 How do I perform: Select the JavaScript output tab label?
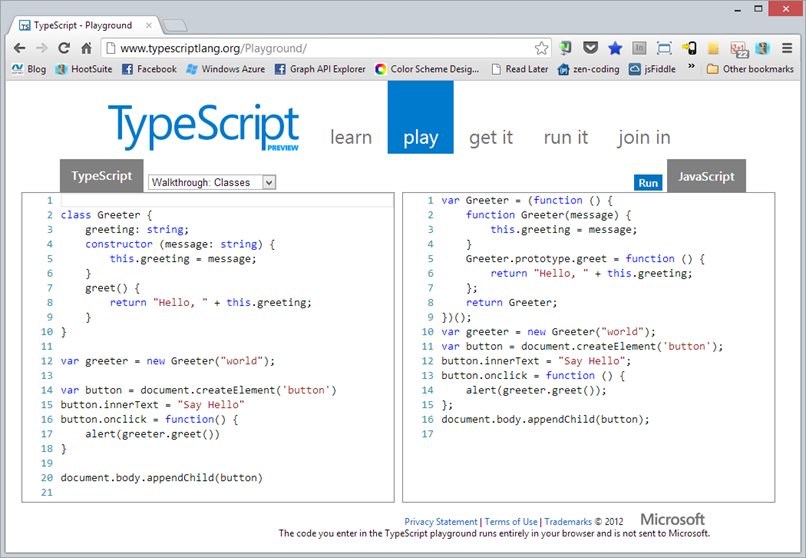[706, 176]
